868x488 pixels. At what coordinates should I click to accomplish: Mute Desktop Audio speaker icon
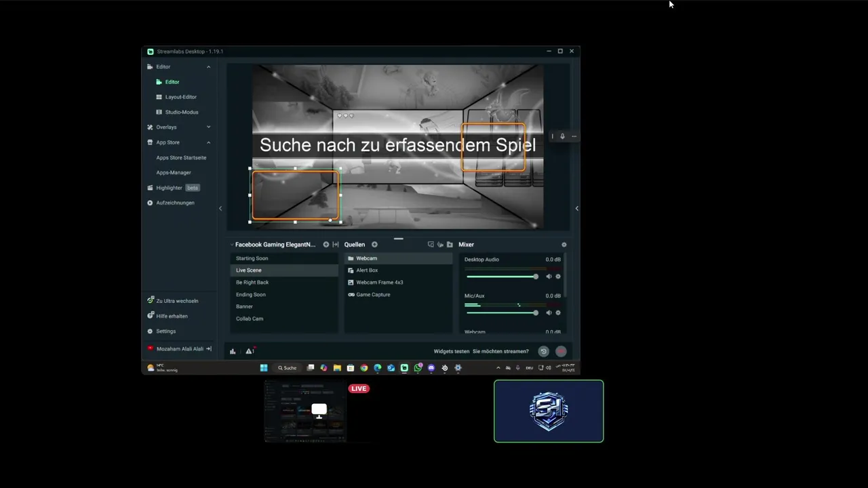coord(549,277)
